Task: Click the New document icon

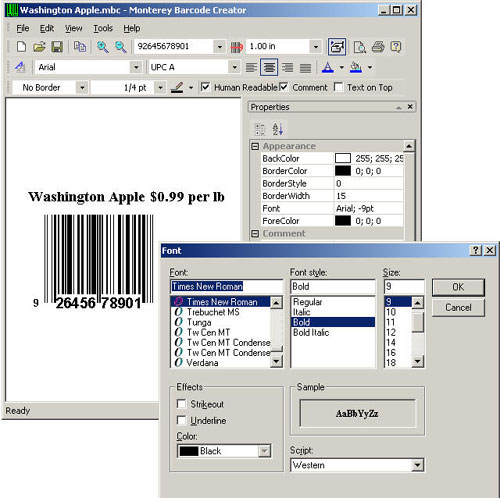Action: pyautogui.click(x=22, y=47)
